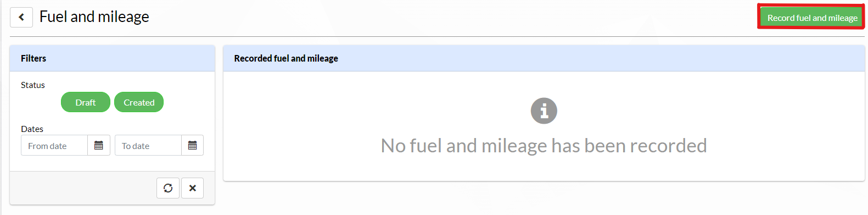868x215 pixels.
Task: Click the No fuel and mileage recorded message
Action: 544,146
